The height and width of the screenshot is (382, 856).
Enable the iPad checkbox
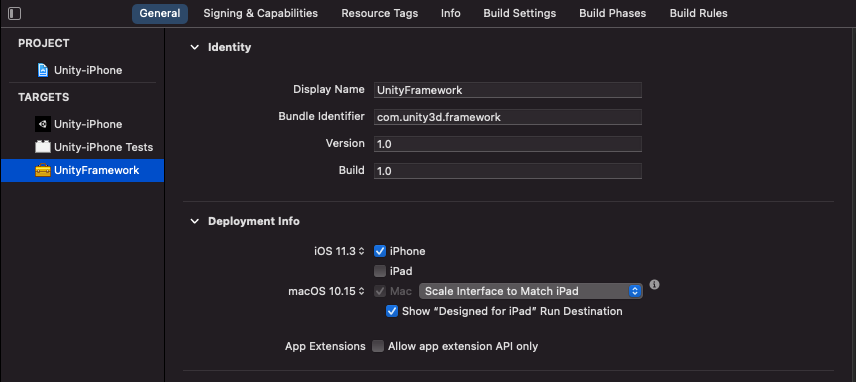(x=380, y=271)
